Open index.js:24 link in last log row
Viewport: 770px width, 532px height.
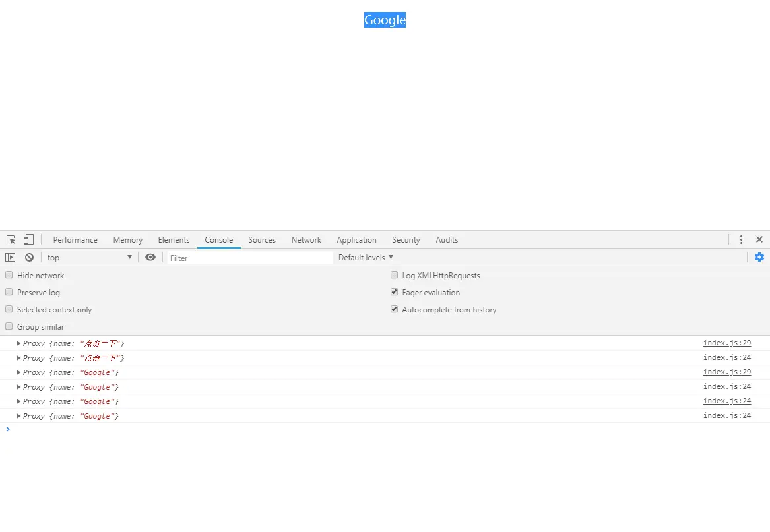(x=727, y=415)
